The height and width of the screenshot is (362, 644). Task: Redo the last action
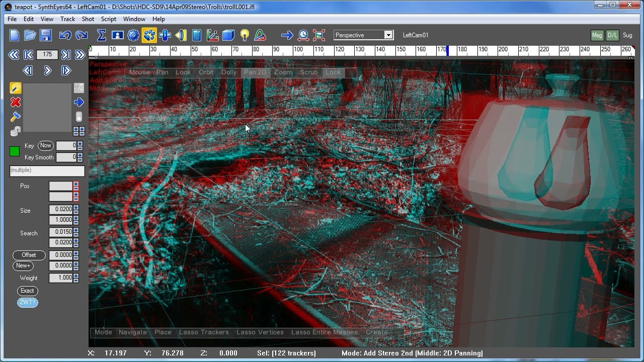pos(81,35)
